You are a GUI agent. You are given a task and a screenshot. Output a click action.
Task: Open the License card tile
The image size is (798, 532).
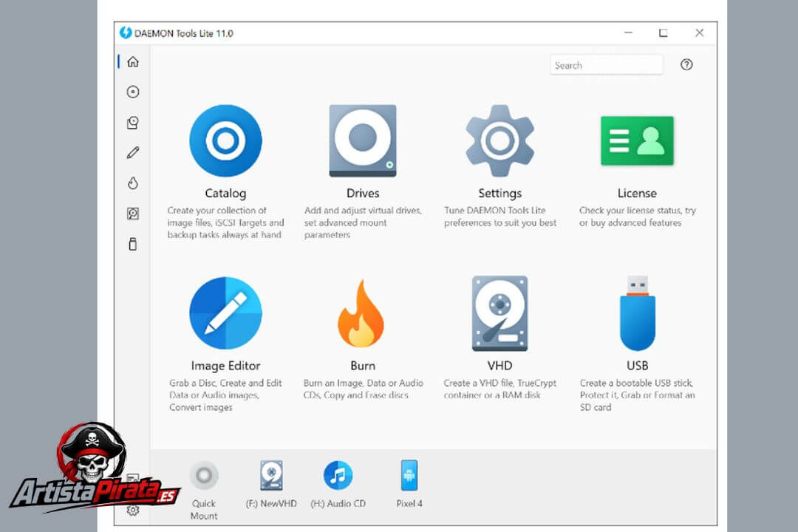[x=637, y=140]
